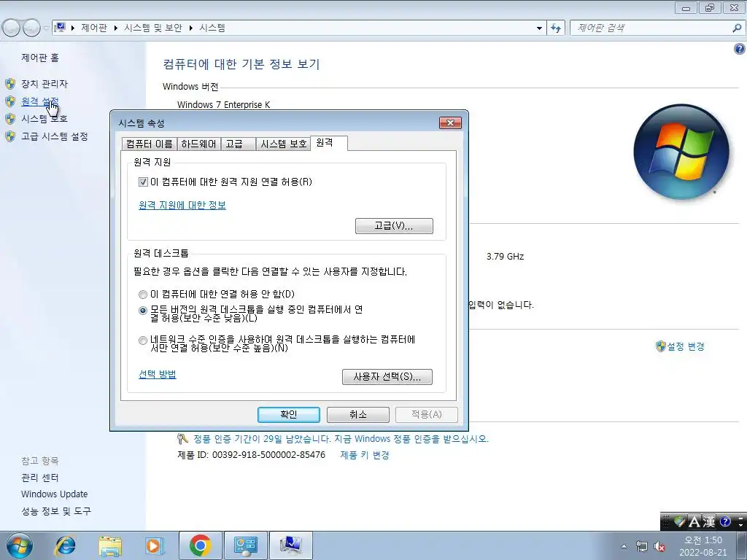The height and width of the screenshot is (560, 747).
Task: Click the IME 漢 Hanja button
Action: tap(709, 522)
